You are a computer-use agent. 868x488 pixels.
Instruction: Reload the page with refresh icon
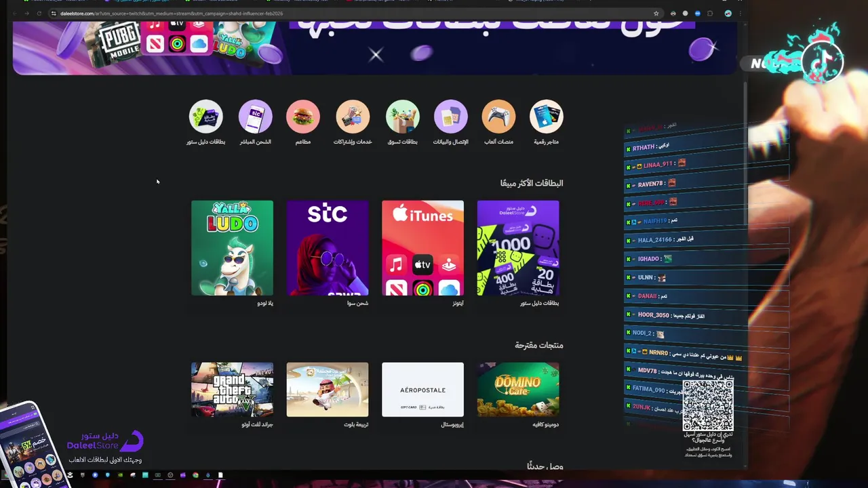point(39,14)
